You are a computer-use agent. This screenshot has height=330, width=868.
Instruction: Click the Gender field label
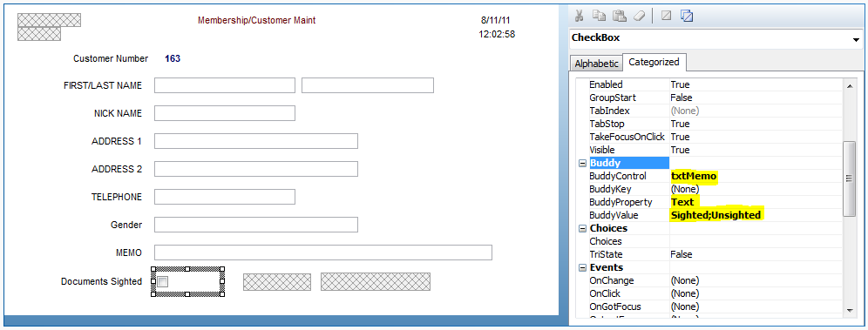coord(126,225)
